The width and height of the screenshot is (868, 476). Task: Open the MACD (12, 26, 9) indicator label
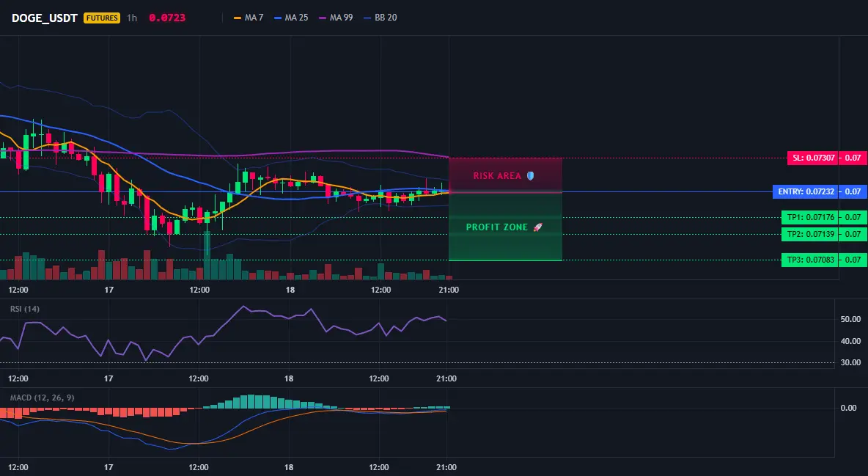(42, 398)
